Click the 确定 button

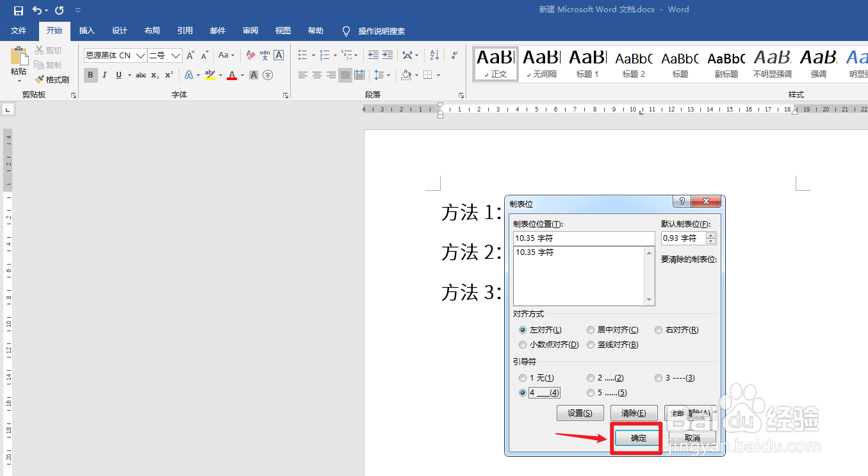click(639, 438)
